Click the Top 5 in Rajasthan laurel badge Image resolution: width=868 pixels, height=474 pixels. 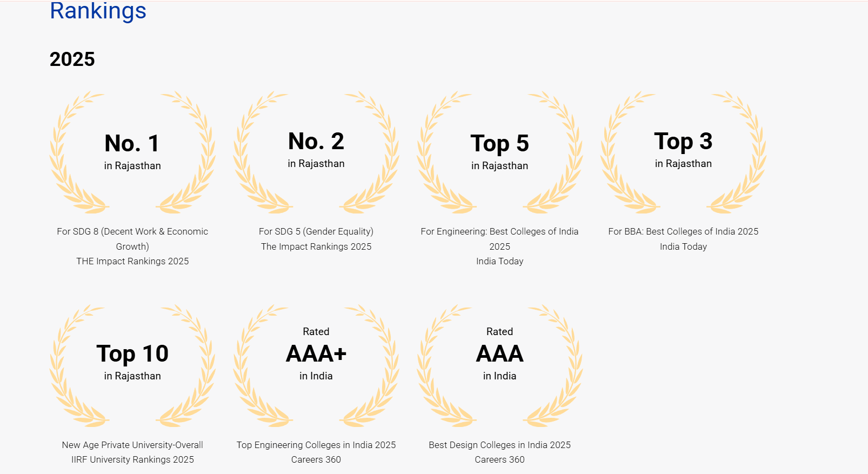click(500, 152)
